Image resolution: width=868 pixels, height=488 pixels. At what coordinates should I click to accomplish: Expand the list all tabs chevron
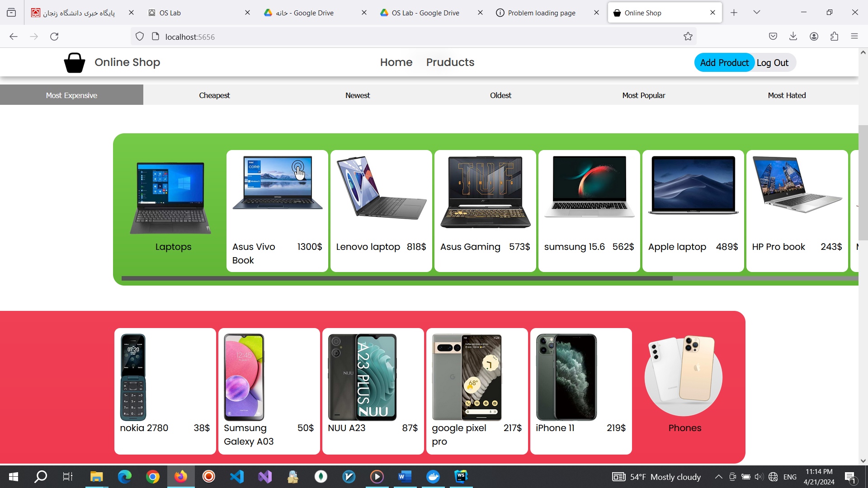coord(756,12)
